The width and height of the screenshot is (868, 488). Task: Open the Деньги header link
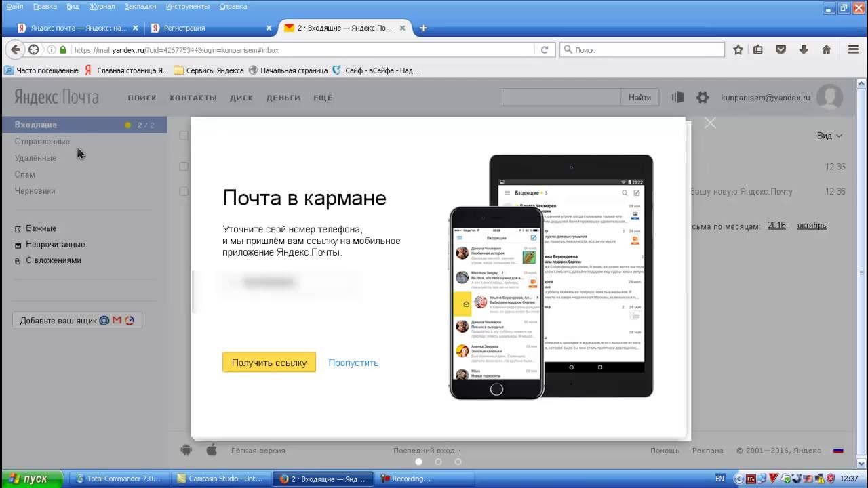283,98
